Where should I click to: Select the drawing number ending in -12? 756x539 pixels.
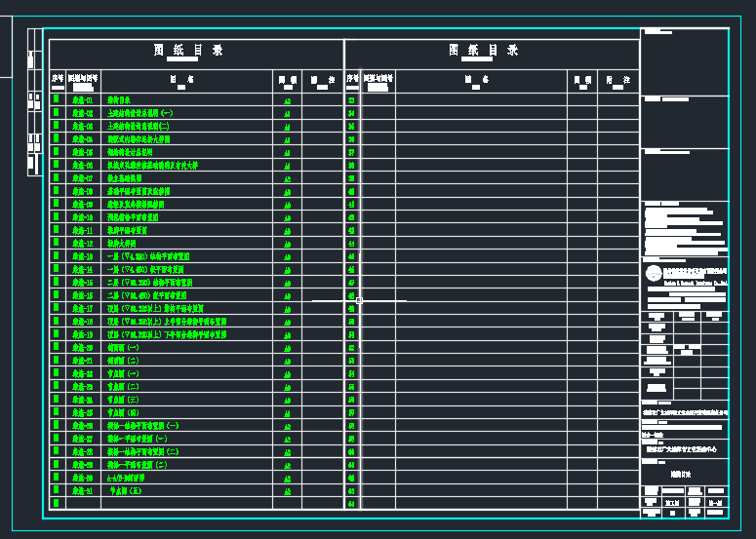click(x=82, y=243)
